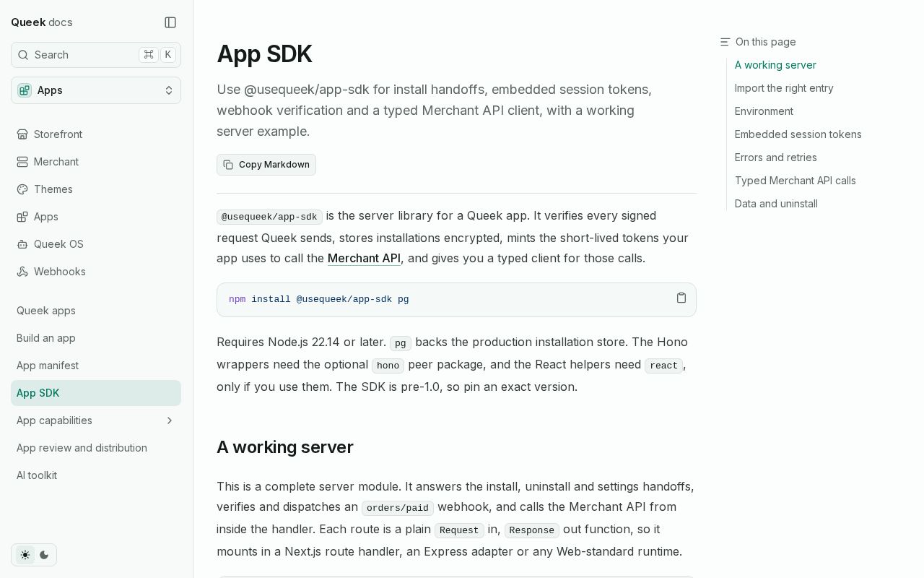
Task: Click the Themes palette icon
Action: [22, 189]
